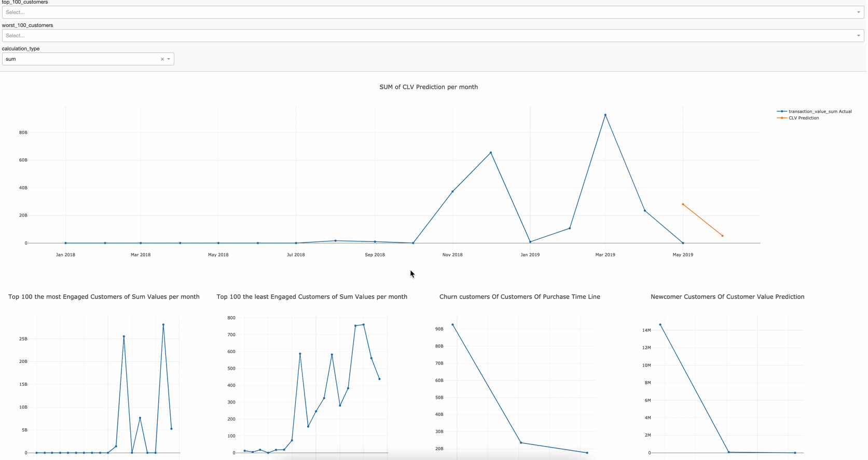Click the highest point in the least Engaged Customers chart
Screen dimensions: 868x460
coord(364,325)
